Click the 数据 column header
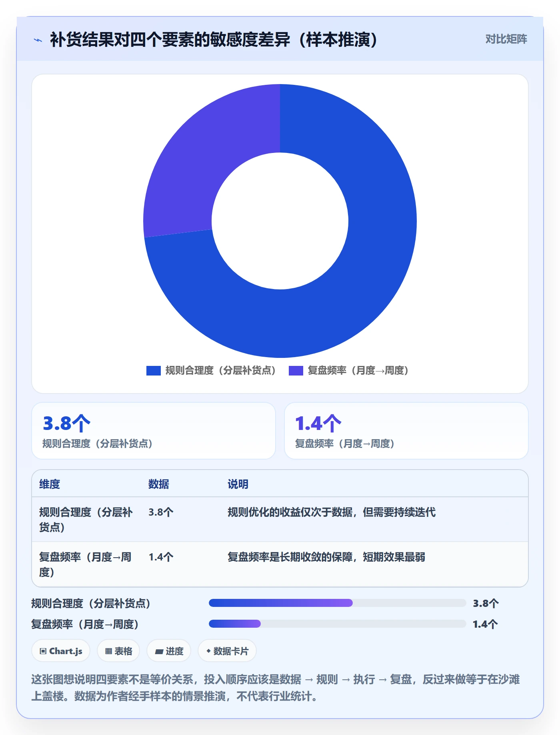 tap(159, 484)
